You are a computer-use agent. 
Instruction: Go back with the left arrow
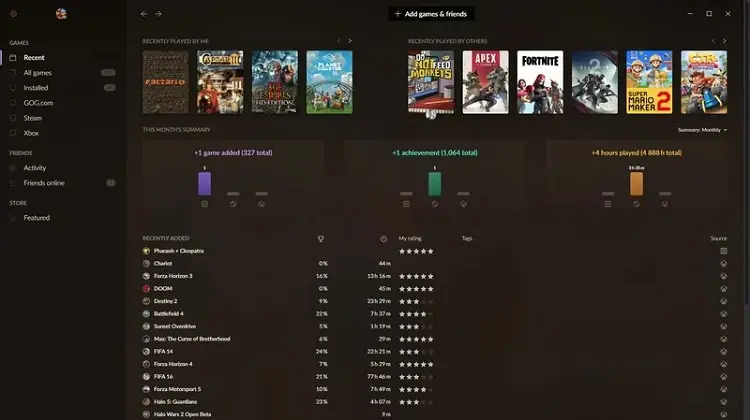click(x=144, y=14)
